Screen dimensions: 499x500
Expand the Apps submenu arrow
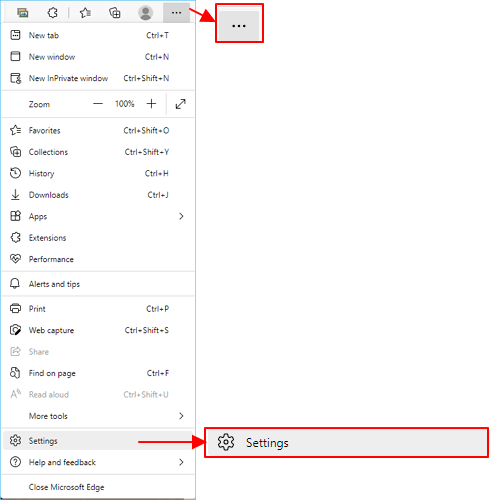click(181, 216)
